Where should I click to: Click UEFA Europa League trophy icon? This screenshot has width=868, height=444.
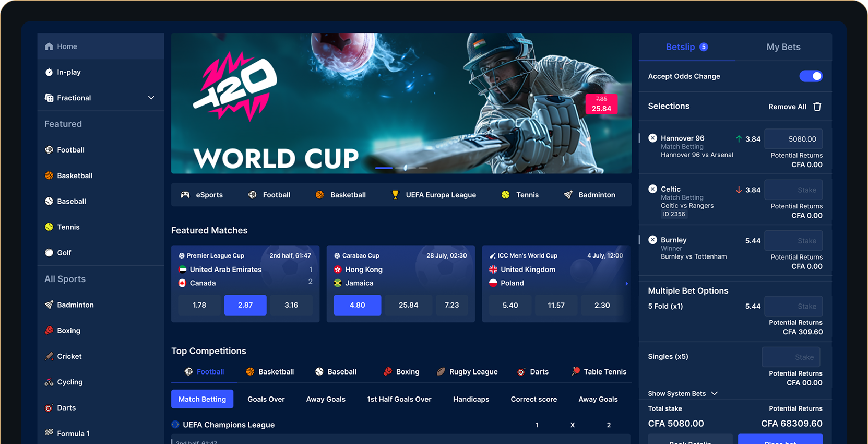click(x=395, y=195)
